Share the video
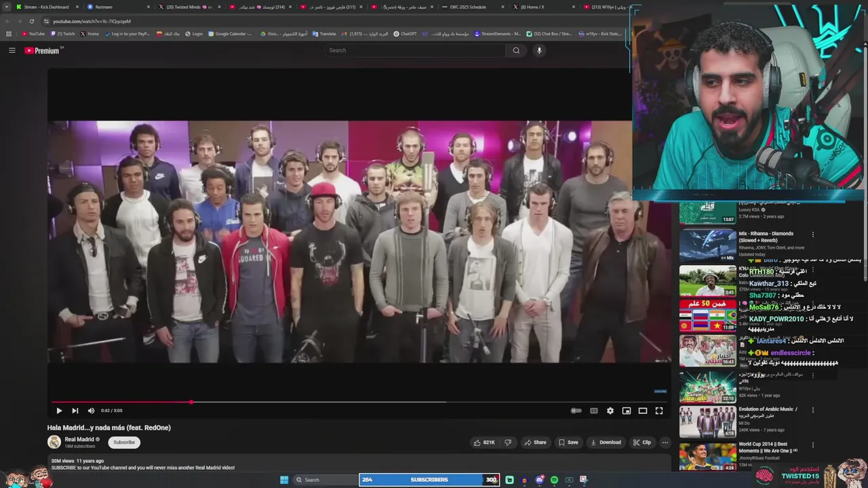Viewport: 868px width, 488px height. point(535,442)
